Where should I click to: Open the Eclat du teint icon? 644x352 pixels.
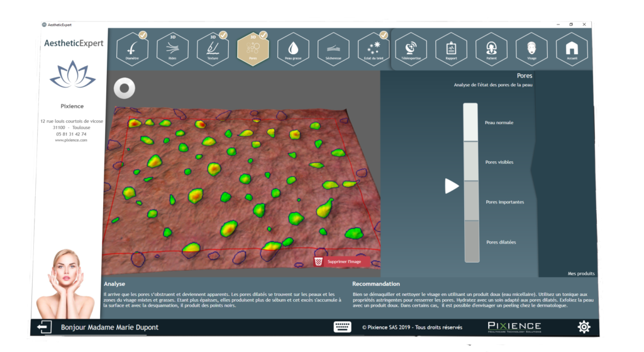[x=374, y=49]
